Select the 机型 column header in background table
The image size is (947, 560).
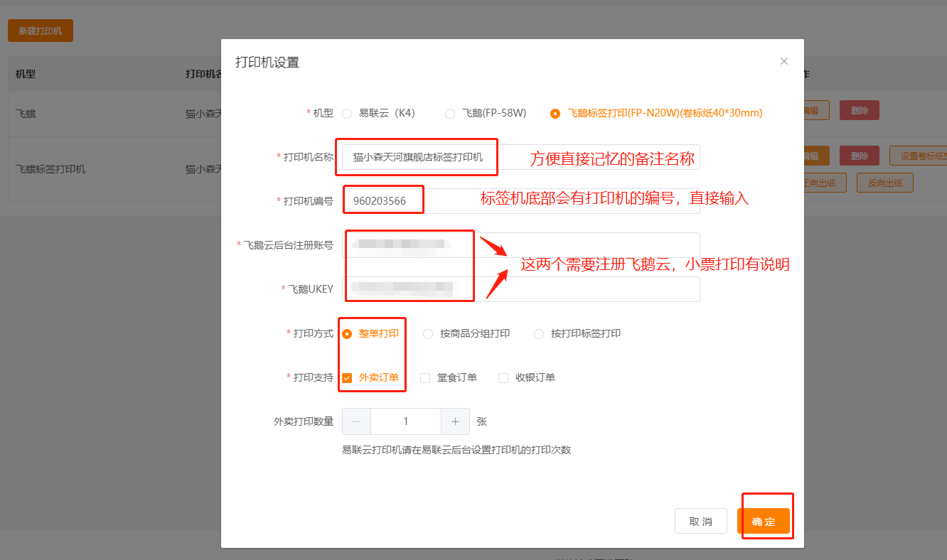(26, 74)
